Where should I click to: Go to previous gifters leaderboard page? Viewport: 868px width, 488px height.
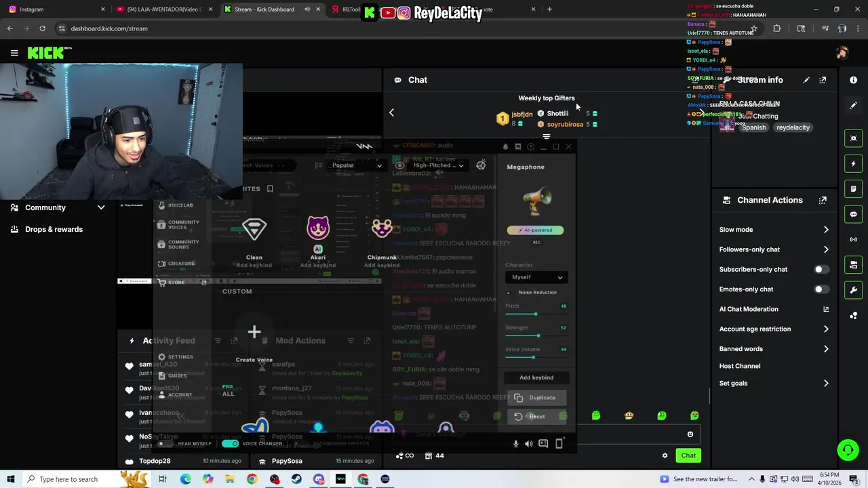(x=391, y=113)
